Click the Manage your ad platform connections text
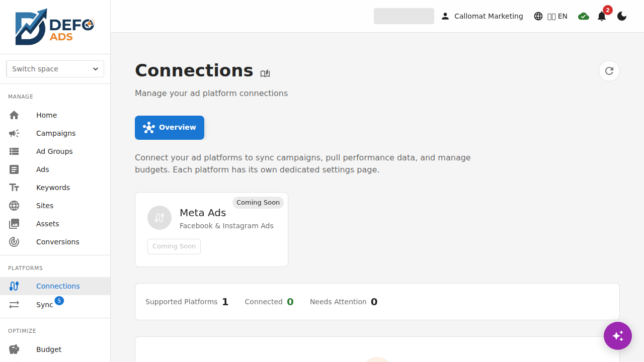 point(211,93)
